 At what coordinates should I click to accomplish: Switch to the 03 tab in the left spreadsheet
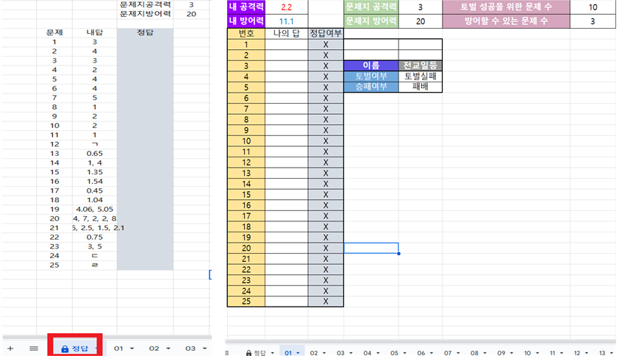(x=190, y=349)
